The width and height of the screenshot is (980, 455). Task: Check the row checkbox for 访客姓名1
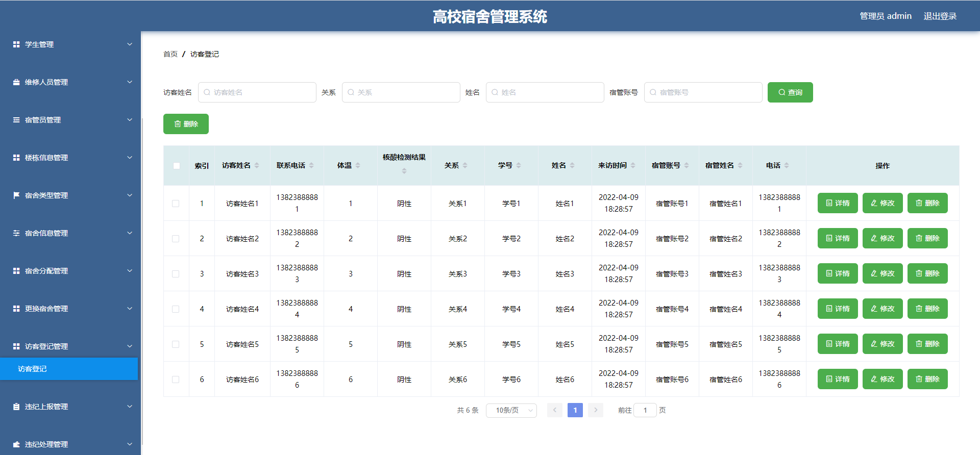point(176,204)
